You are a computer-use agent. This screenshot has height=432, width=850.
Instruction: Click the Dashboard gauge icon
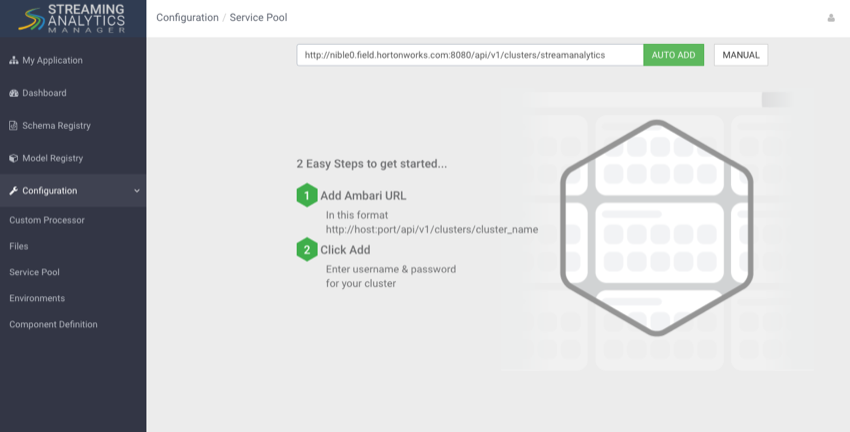tap(14, 93)
